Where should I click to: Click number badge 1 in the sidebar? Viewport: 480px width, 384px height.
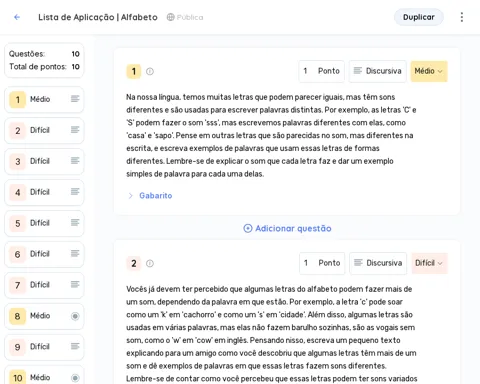(x=18, y=99)
